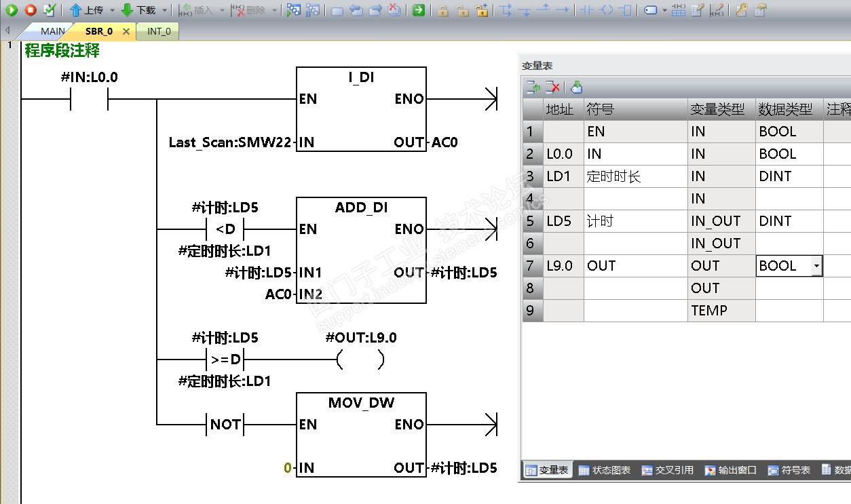This screenshot has height=504, width=851.
Task: Select the MOV_DW instruction box
Action: 361,435
